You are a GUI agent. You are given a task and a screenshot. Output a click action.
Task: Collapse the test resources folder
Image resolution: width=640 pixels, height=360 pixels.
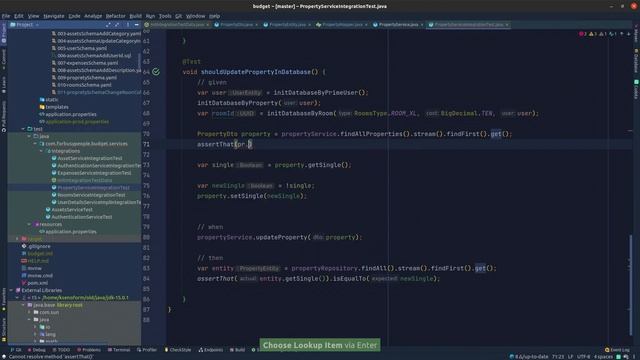pyautogui.click(x=29, y=224)
